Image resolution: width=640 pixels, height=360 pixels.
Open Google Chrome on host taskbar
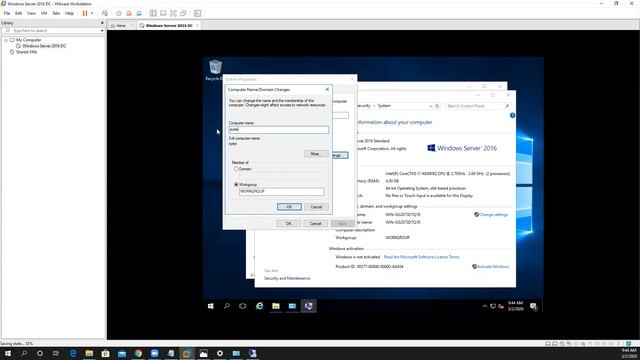[x=138, y=353]
